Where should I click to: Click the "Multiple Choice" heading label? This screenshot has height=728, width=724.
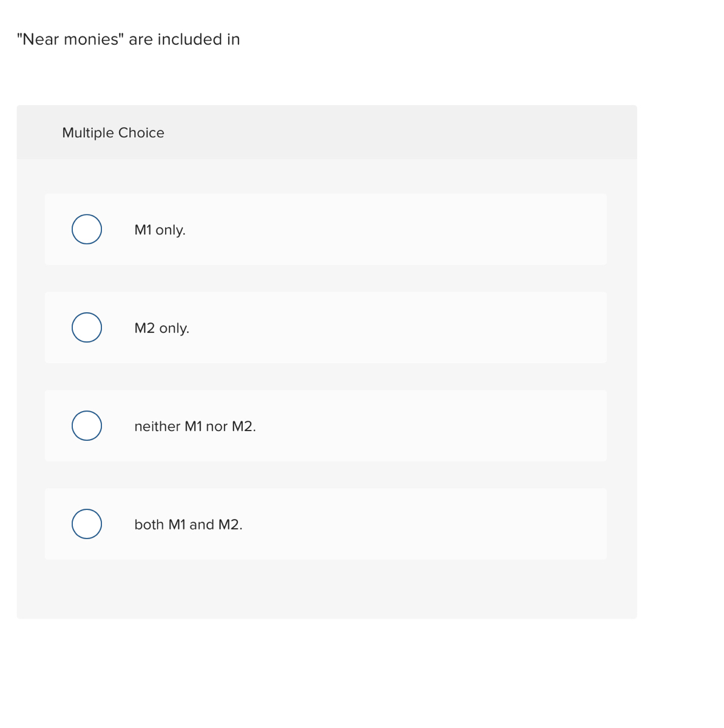point(113,133)
